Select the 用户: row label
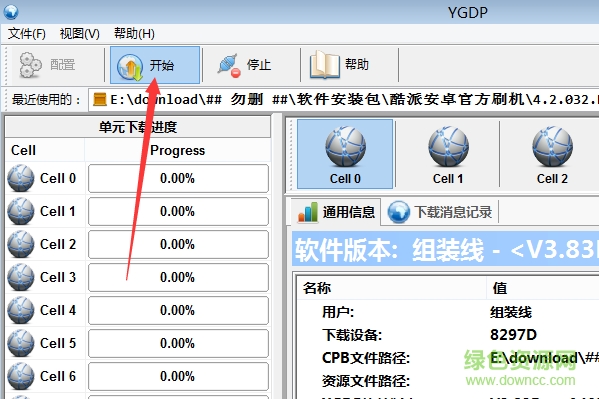 338,312
